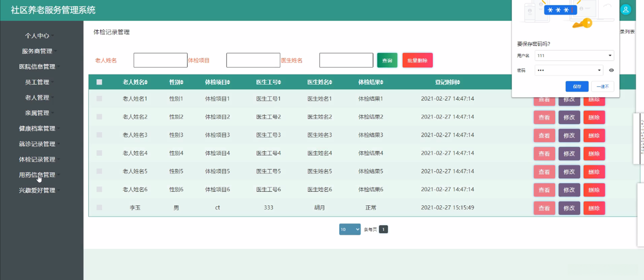644x280 pixels.
Task: Open 兴趣爱好管理 in the sidebar
Action: 37,191
